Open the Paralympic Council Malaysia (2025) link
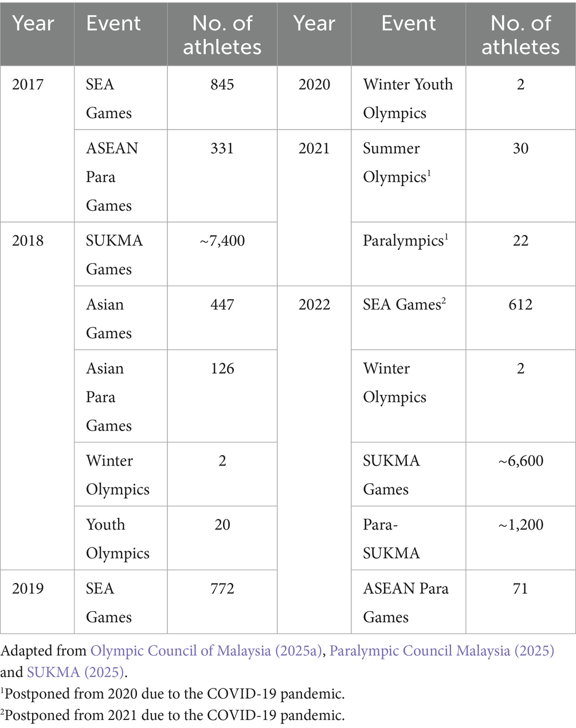 click(441, 651)
